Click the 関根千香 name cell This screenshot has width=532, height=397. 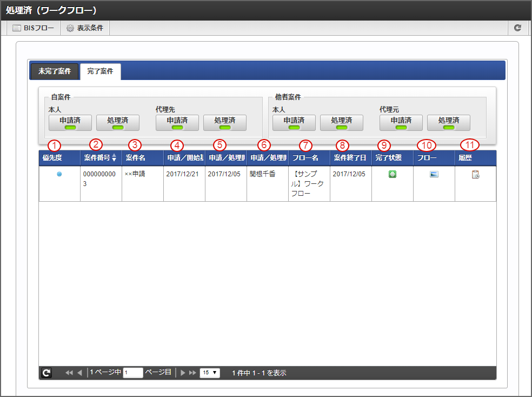tap(268, 183)
